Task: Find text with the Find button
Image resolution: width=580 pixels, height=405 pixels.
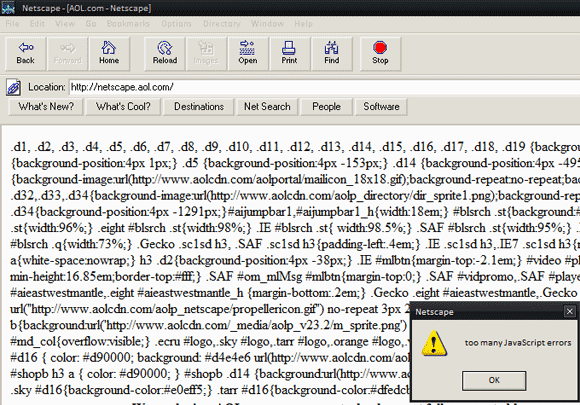Action: point(331,54)
